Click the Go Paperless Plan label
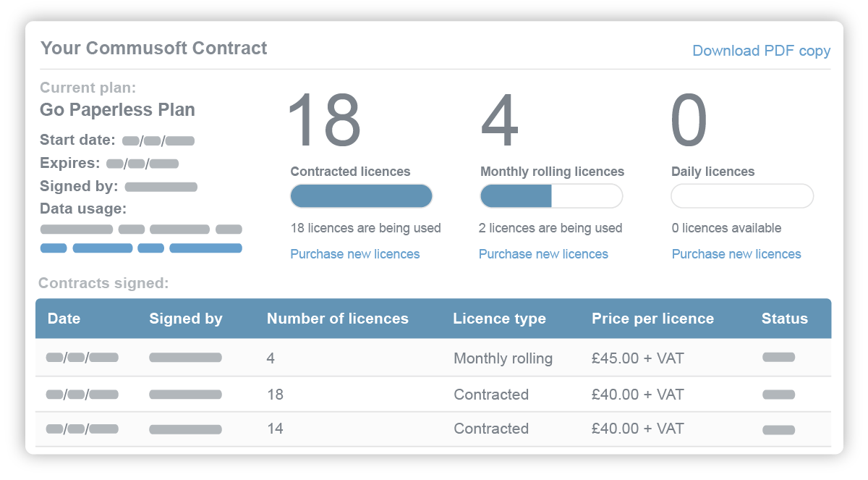The height and width of the screenshot is (480, 868). point(117,109)
